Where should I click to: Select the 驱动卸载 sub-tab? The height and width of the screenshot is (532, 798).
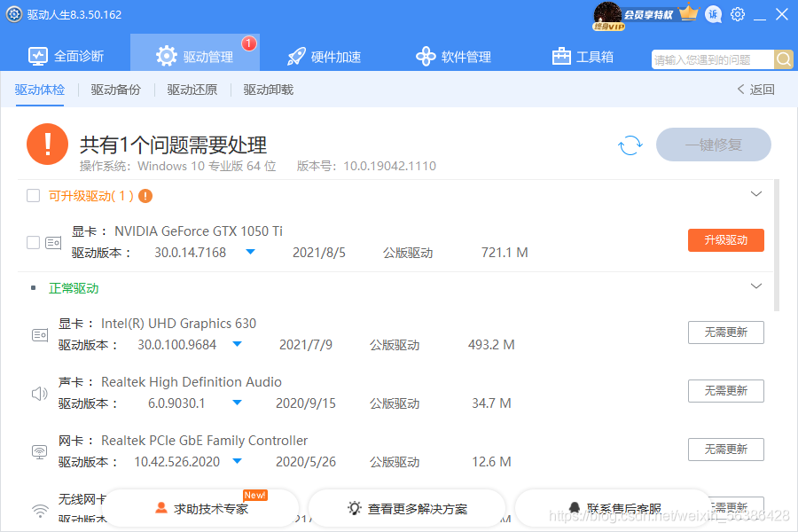(x=269, y=90)
